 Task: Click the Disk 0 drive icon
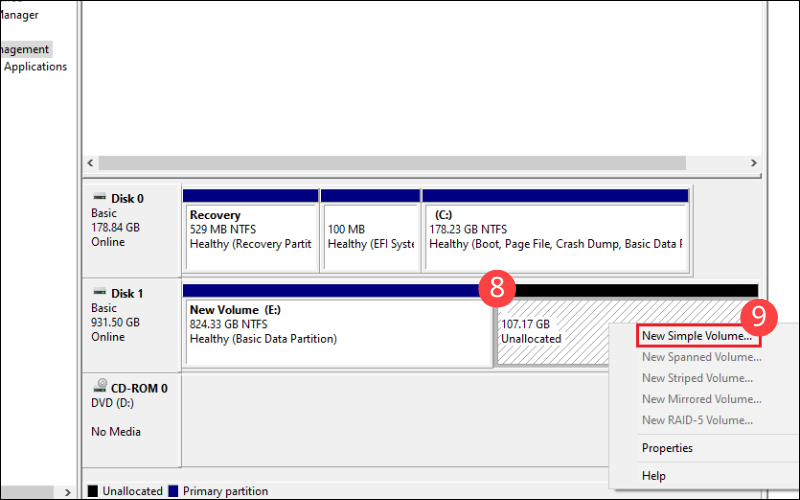(x=99, y=197)
